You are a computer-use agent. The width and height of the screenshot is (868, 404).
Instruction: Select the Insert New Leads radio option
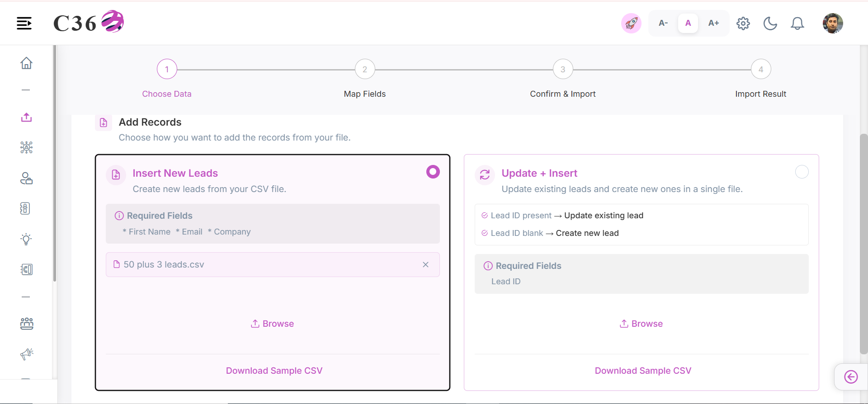click(433, 172)
